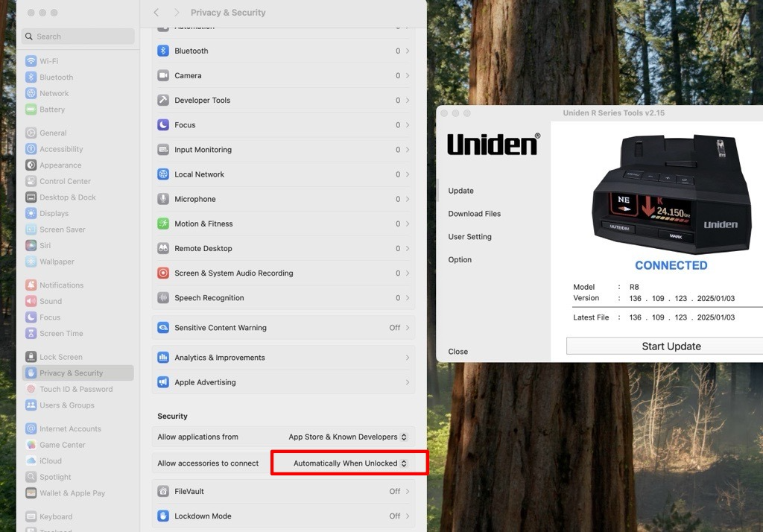Select iCloud cloud icon in sidebar
This screenshot has width=763, height=532.
(x=31, y=460)
